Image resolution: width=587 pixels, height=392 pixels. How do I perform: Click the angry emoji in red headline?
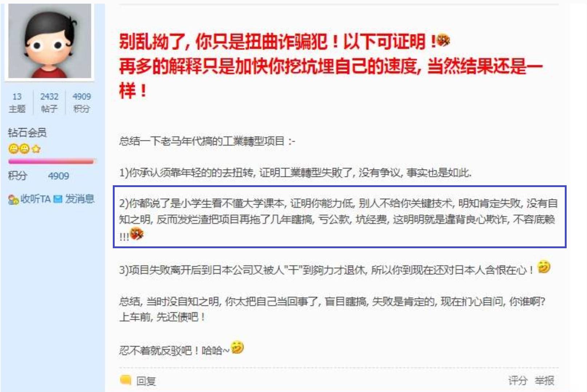(443, 40)
